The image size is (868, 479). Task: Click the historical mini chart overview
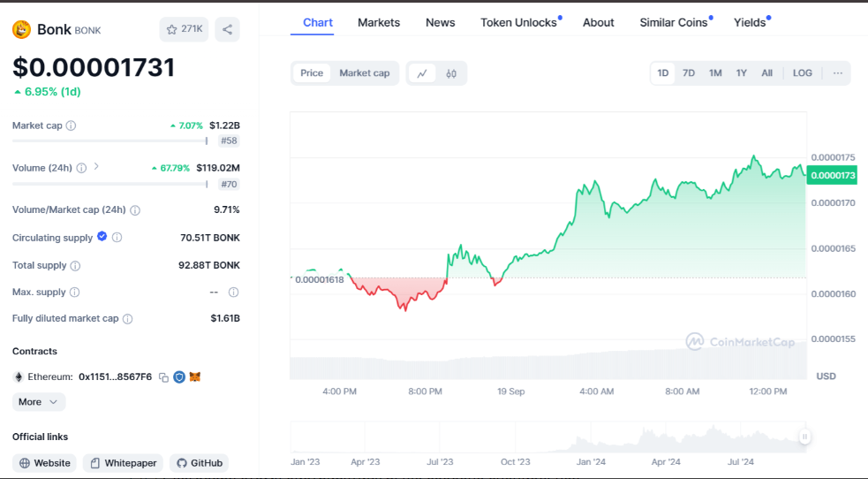click(548, 437)
